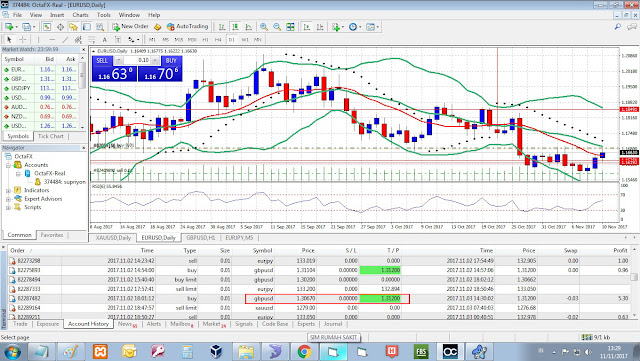The image size is (640, 361).
Task: Expand the Scripts tree node
Action: pyautogui.click(x=8, y=207)
